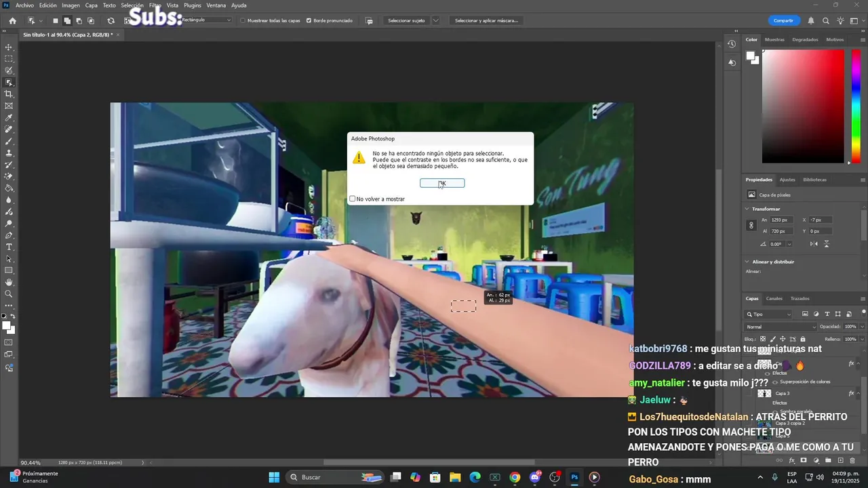Image resolution: width=868 pixels, height=488 pixels.
Task: Open the Tipo layer filter dropdown
Action: pos(769,314)
